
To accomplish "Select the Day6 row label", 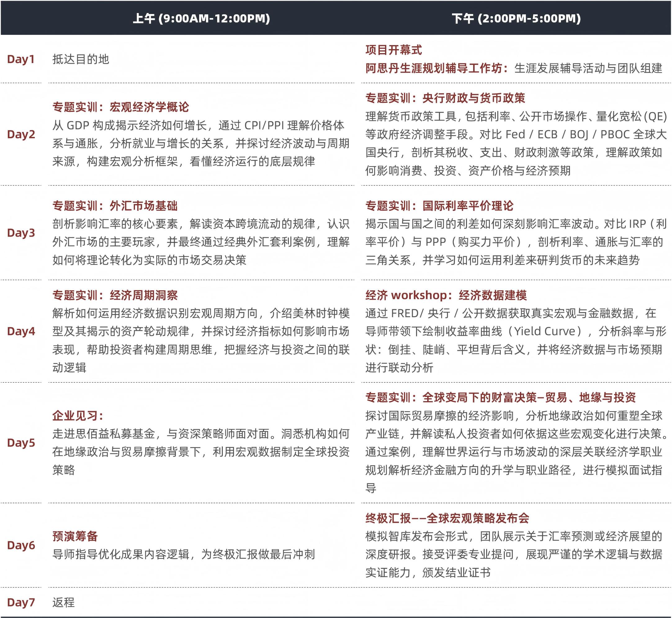I will pos(21,545).
